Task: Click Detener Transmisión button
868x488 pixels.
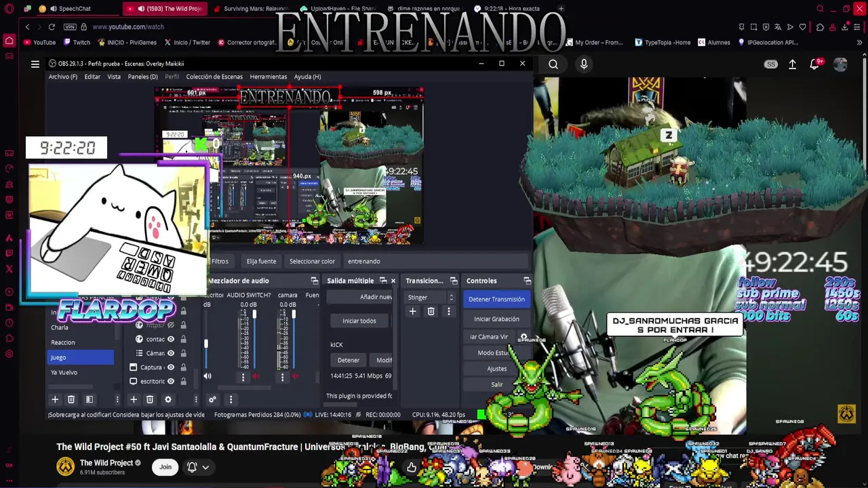Action: (496, 300)
